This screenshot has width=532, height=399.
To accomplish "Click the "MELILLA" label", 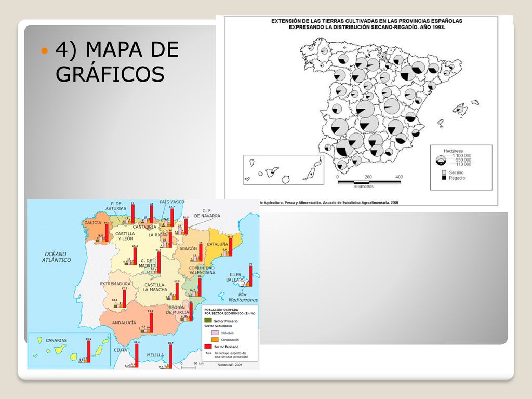I will tap(155, 355).
